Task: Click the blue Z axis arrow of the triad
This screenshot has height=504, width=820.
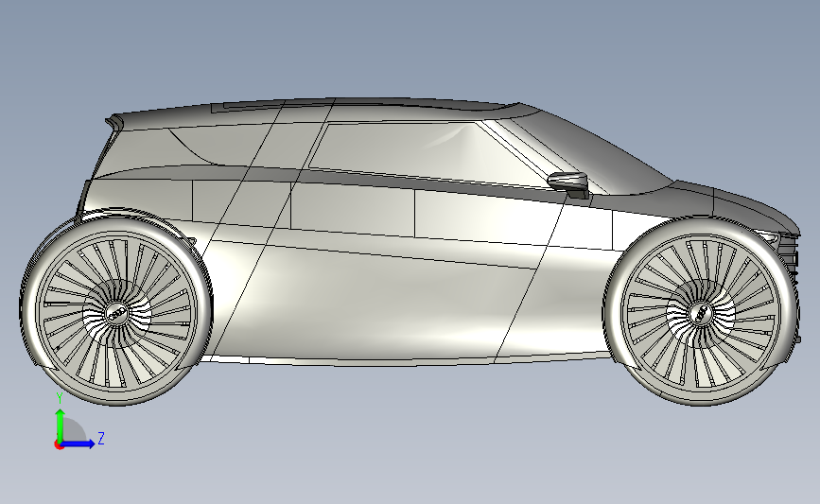Action: click(x=79, y=443)
